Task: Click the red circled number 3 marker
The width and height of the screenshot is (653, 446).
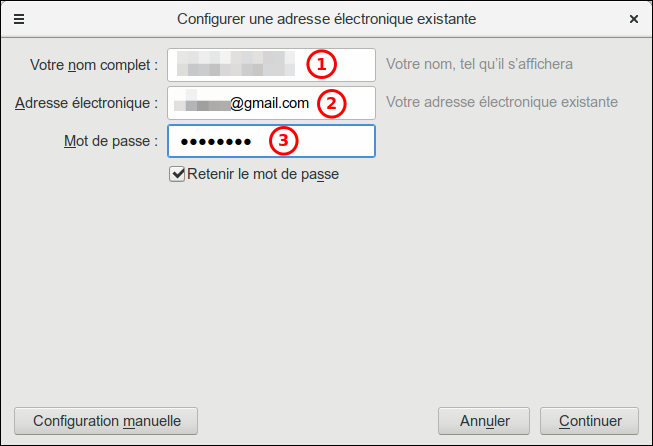Action: pyautogui.click(x=284, y=141)
